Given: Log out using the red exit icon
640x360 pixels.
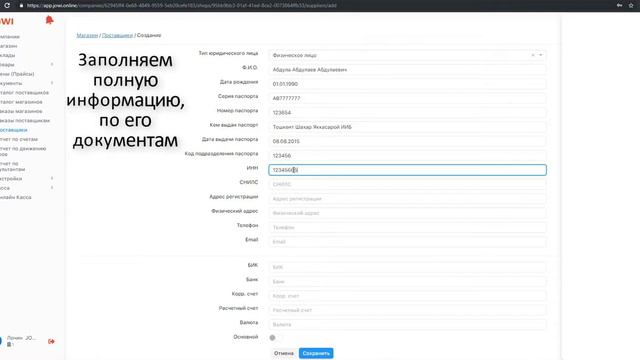Looking at the screenshot, I should coord(51,341).
